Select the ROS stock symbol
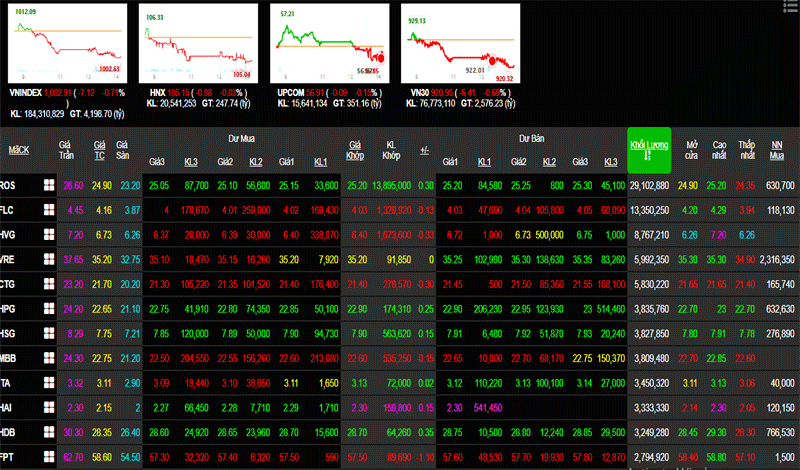Viewport: 800px width, 470px height. pos(8,185)
